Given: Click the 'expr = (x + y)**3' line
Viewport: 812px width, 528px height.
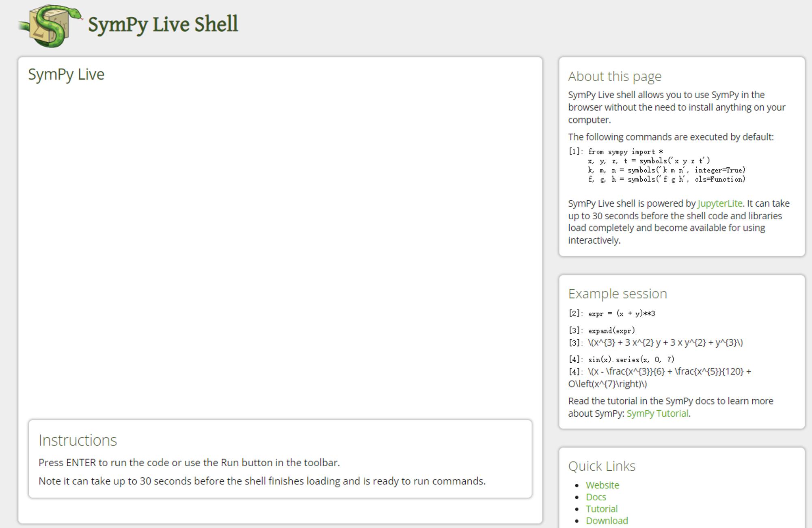Looking at the screenshot, I should coord(622,314).
